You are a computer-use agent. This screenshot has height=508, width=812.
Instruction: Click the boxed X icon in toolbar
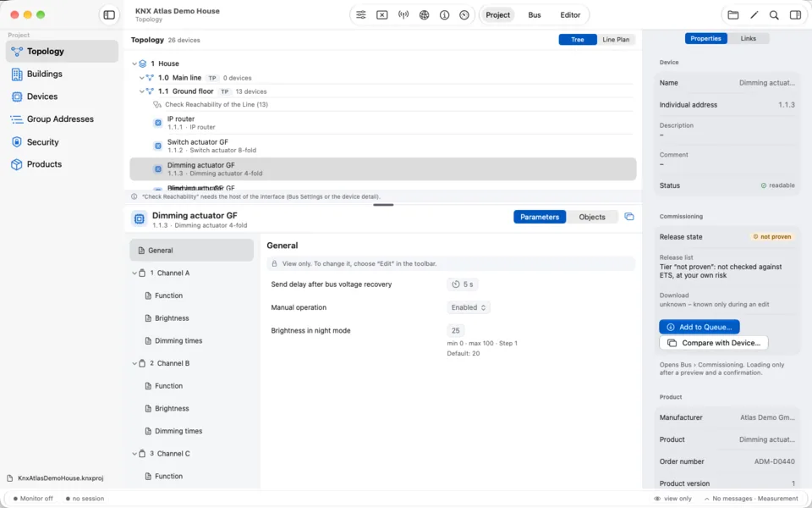tap(381, 15)
